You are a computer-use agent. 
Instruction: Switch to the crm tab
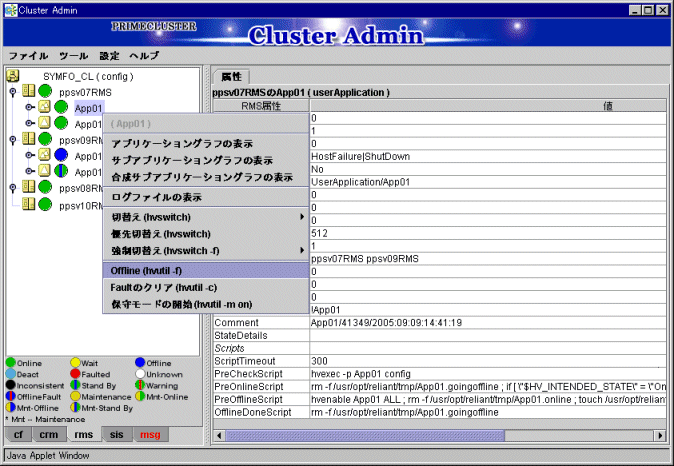point(49,435)
